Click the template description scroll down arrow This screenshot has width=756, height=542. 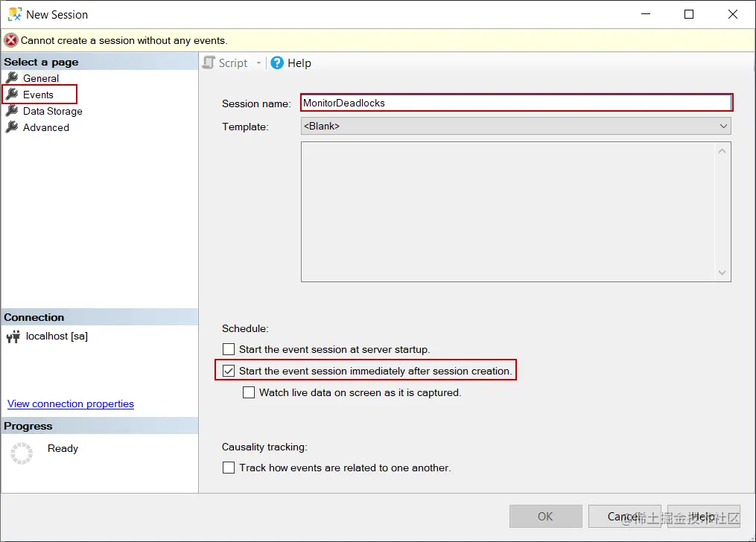coord(722,272)
